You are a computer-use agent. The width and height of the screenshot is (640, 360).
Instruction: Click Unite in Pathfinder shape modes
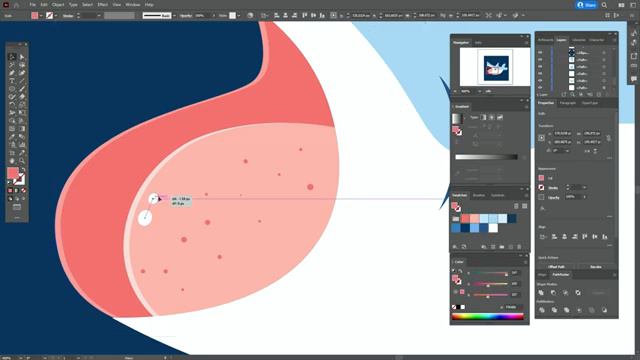click(541, 293)
